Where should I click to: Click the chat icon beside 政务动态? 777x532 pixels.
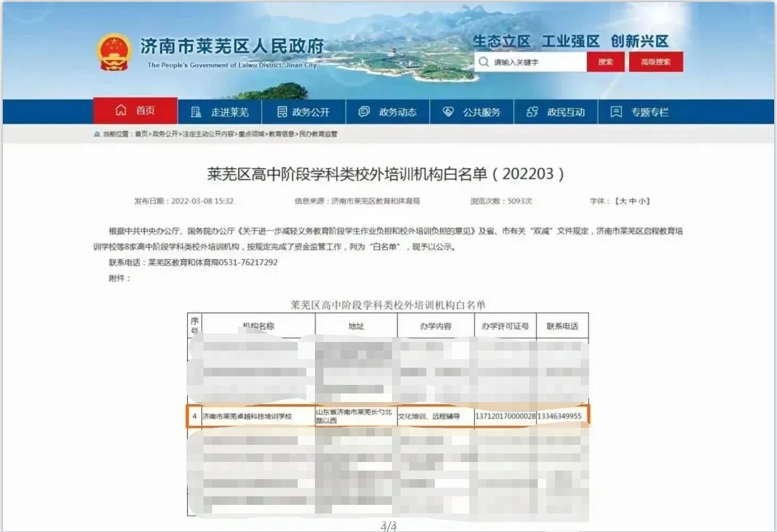coord(364,112)
